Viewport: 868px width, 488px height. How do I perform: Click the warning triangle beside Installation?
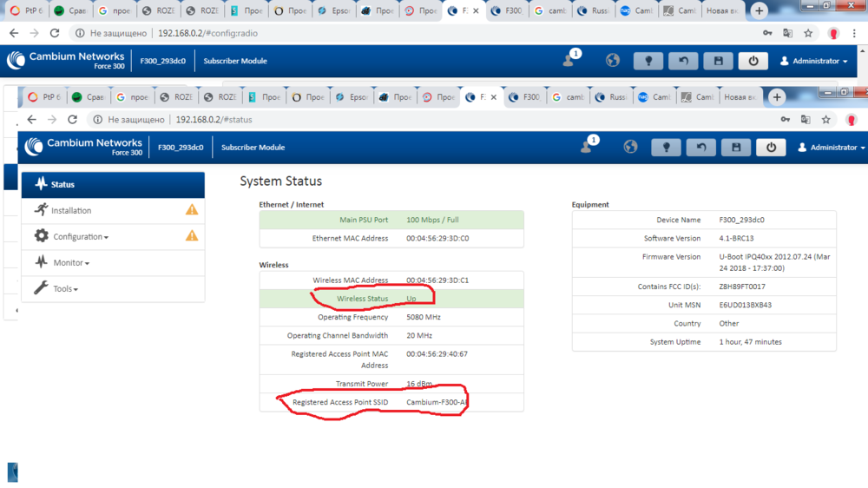coord(192,210)
